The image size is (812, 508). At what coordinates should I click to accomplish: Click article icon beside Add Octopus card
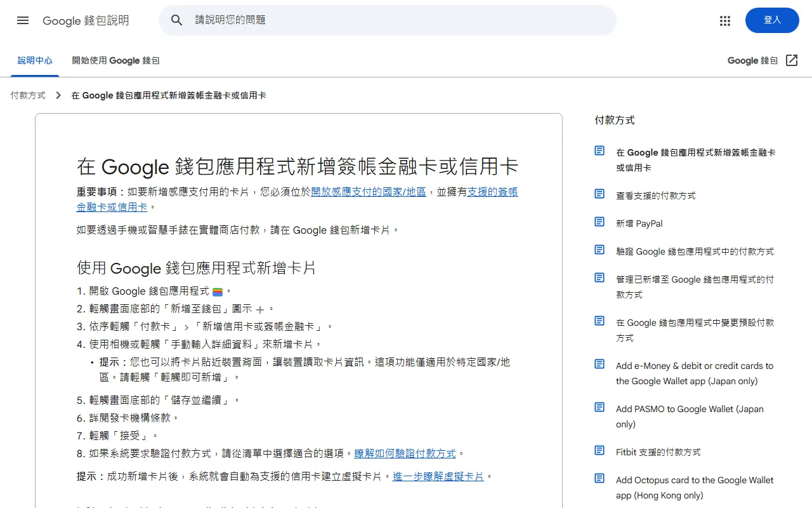(x=599, y=478)
